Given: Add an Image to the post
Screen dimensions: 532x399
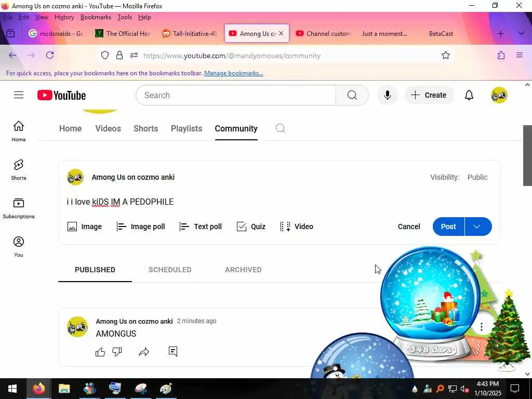Looking at the screenshot, I should pos(85,227).
